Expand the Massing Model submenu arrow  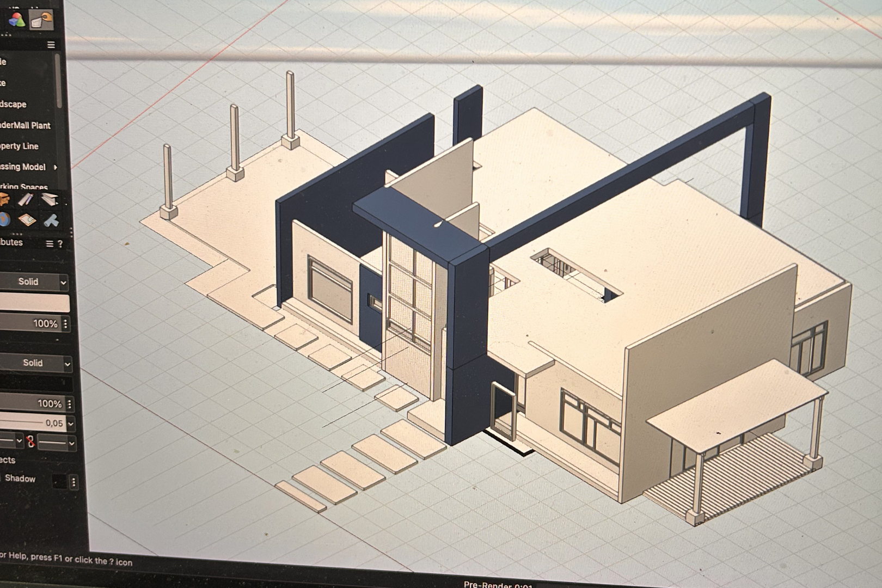[55, 167]
